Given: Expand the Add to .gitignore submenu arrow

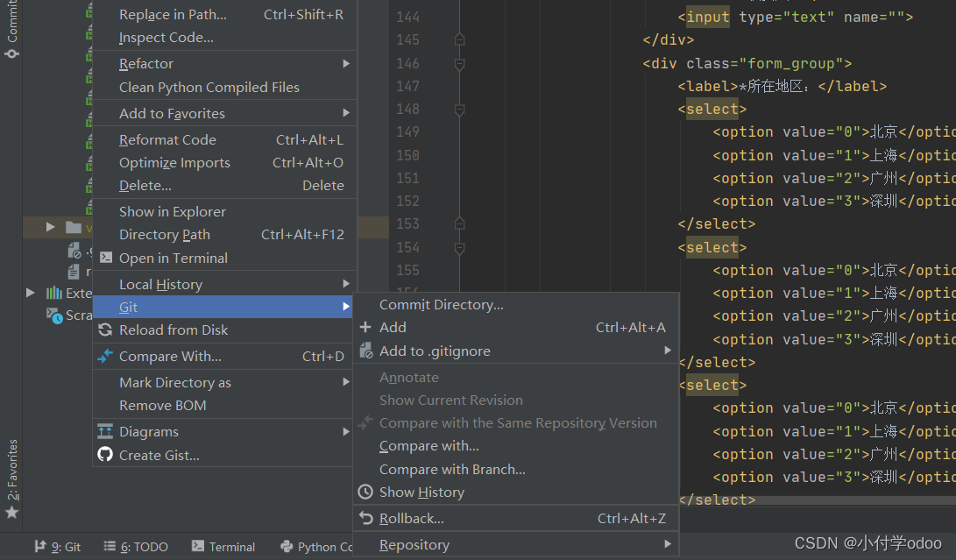Looking at the screenshot, I should point(669,351).
